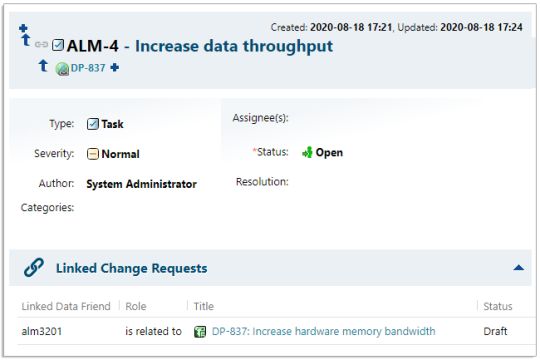This screenshot has width=540, height=360.
Task: Click the up arrow beside ALM-4 title
Action: [26, 40]
